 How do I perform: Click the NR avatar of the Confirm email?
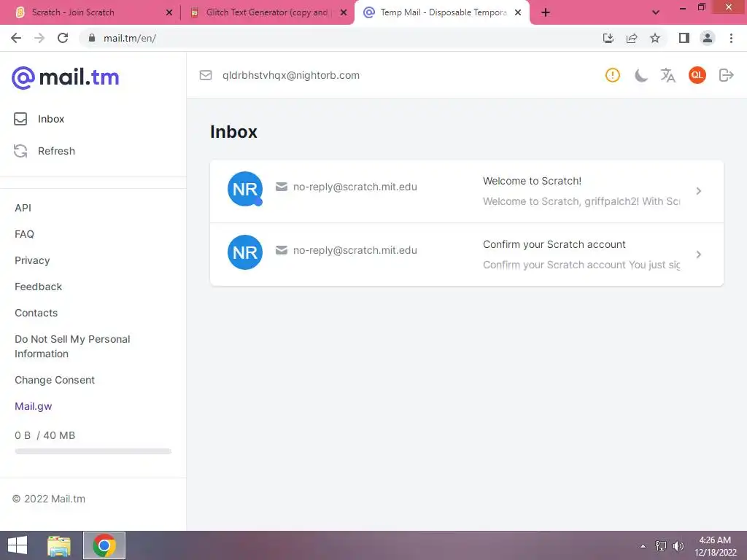[x=245, y=252]
